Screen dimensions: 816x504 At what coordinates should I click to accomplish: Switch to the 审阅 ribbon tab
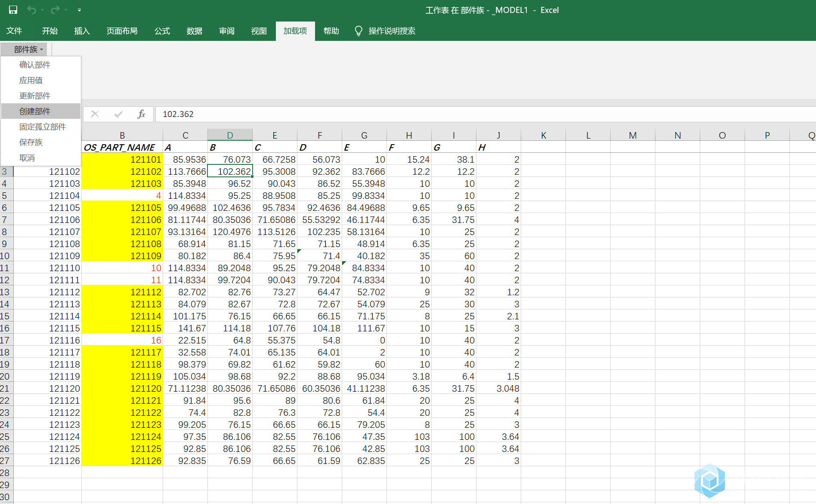pyautogui.click(x=227, y=31)
